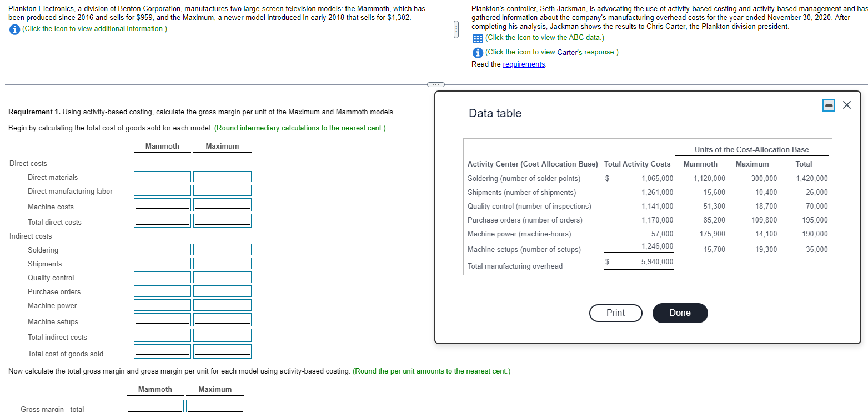Click 'Units of the Cost-Allocation Base' header

[751, 150]
